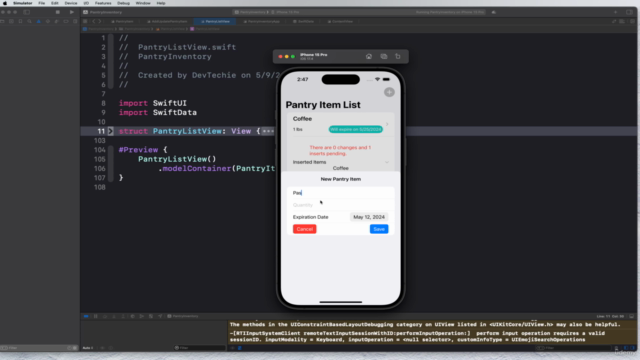Switch to the PantryItem editor tab
The image size is (640, 360).
pyautogui.click(x=122, y=21)
